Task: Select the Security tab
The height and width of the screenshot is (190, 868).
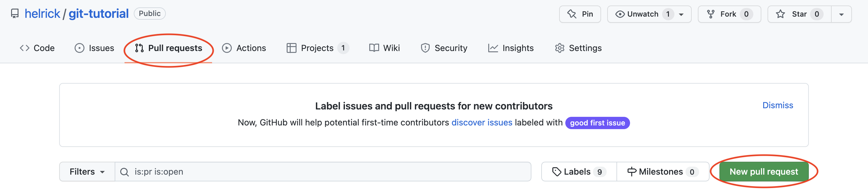Action: click(444, 48)
